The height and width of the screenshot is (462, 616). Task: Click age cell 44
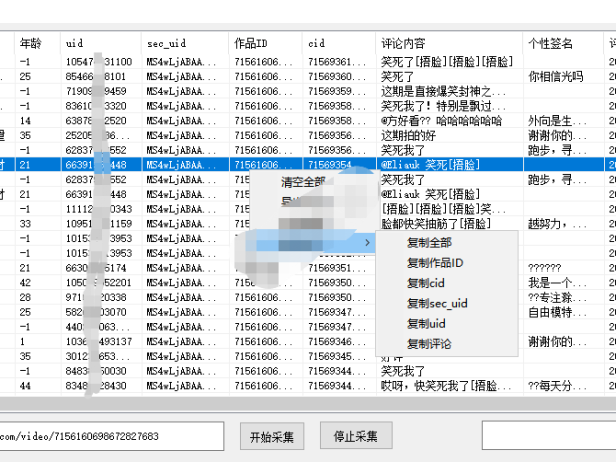(x=25, y=386)
